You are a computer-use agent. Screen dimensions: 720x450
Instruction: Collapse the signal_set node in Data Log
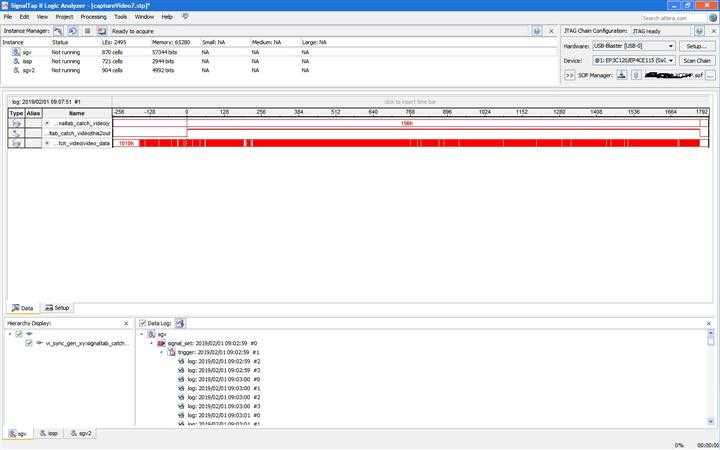pyautogui.click(x=152, y=343)
